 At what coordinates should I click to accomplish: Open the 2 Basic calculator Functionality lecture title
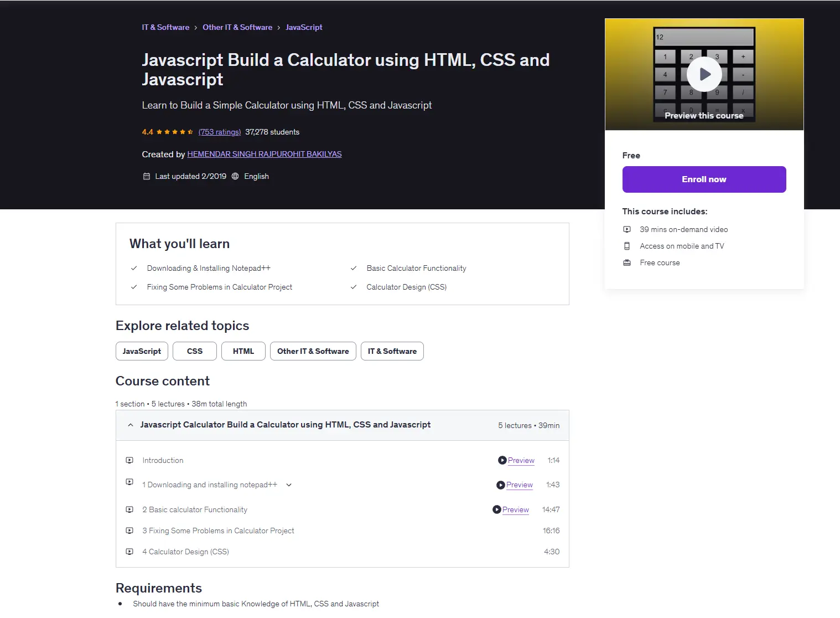tap(195, 509)
